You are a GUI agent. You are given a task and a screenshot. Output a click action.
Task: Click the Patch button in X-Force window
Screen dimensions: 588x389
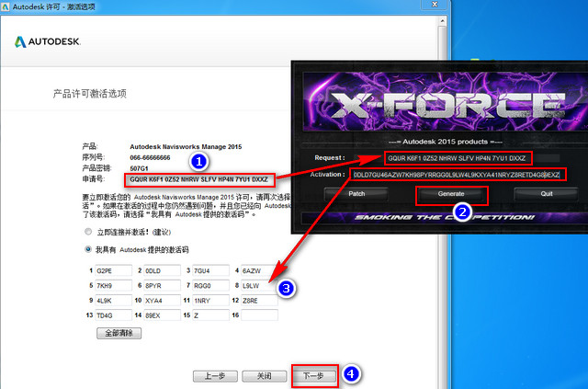pos(356,194)
